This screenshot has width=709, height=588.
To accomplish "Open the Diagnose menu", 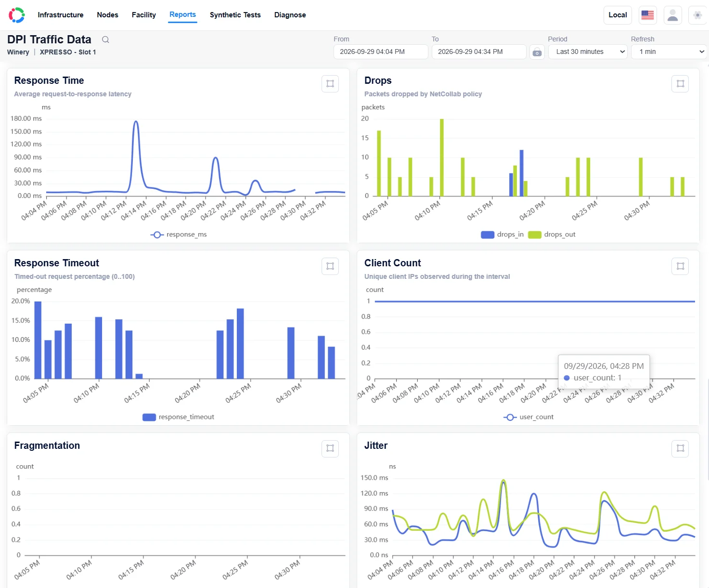I will click(290, 15).
